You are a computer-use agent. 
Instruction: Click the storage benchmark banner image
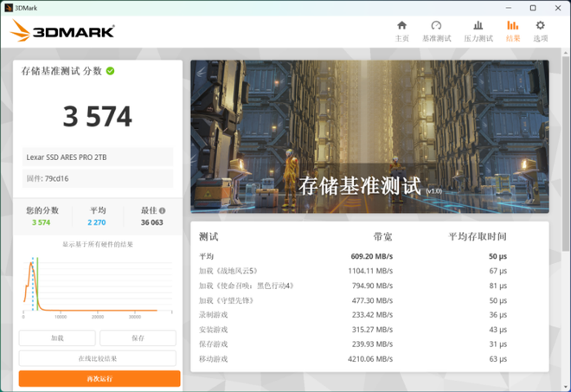pos(369,136)
